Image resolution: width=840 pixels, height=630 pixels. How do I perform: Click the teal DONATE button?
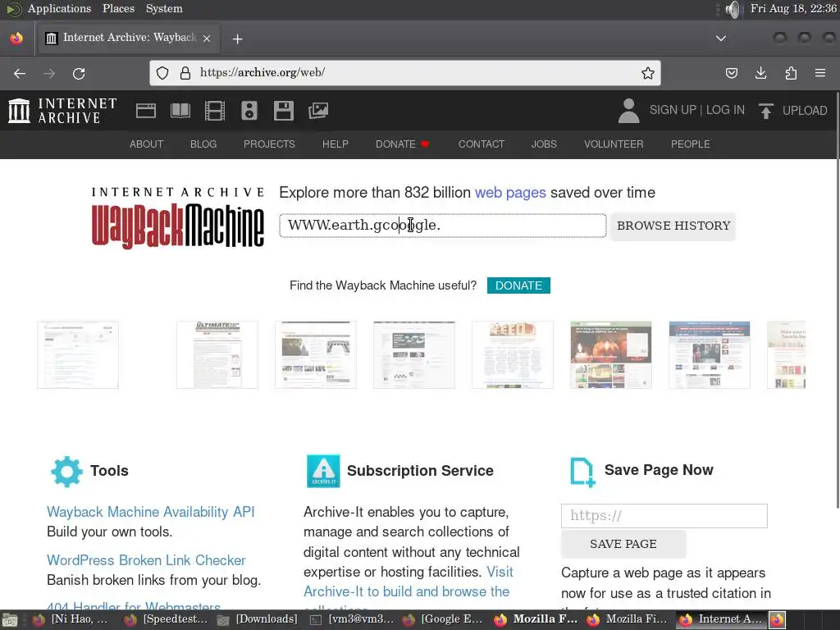coord(518,285)
